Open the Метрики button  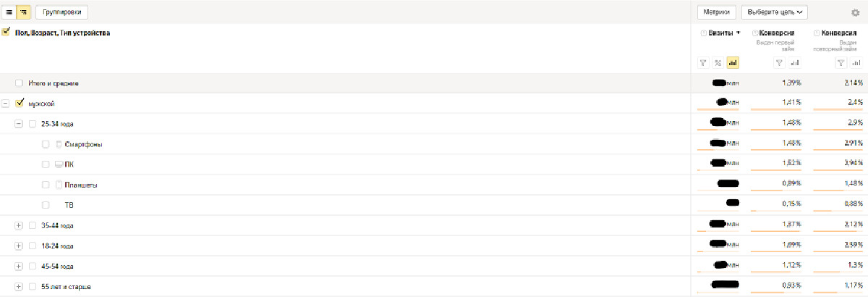(717, 12)
